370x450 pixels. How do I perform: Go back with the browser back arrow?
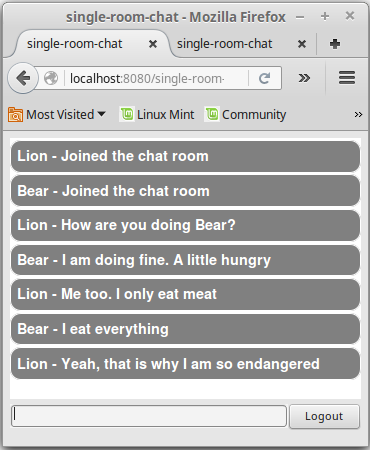tap(23, 78)
